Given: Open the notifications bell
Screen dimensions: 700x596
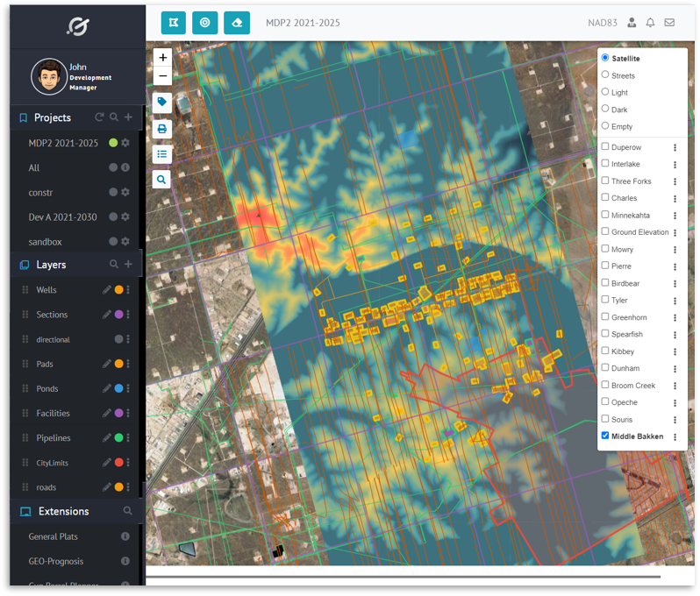Looking at the screenshot, I should pos(650,22).
